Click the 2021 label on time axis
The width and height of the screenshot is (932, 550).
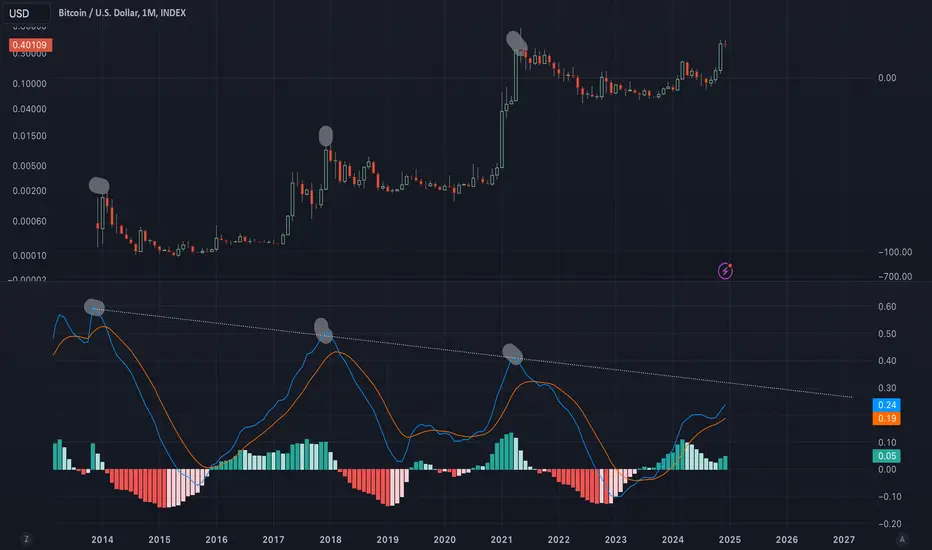pyautogui.click(x=502, y=539)
